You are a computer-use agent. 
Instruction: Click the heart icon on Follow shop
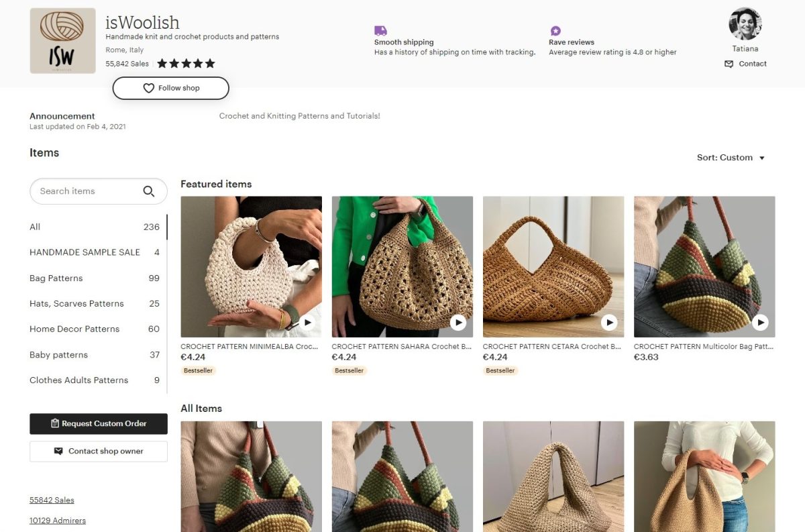148,87
